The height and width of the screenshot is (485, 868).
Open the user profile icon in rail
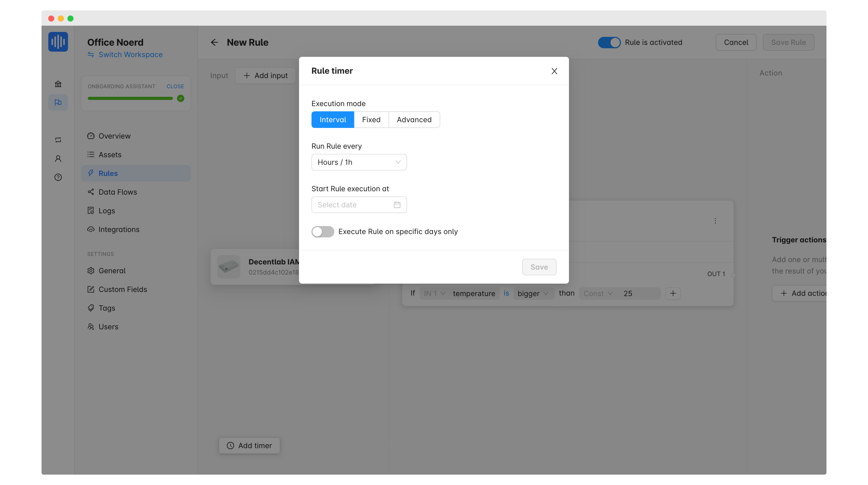(58, 159)
